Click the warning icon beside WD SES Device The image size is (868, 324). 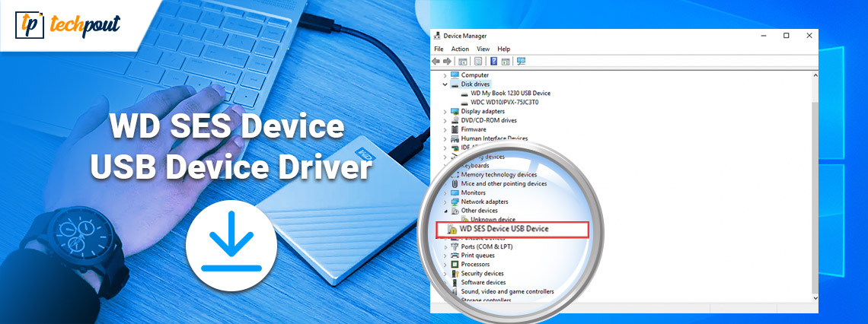point(452,229)
